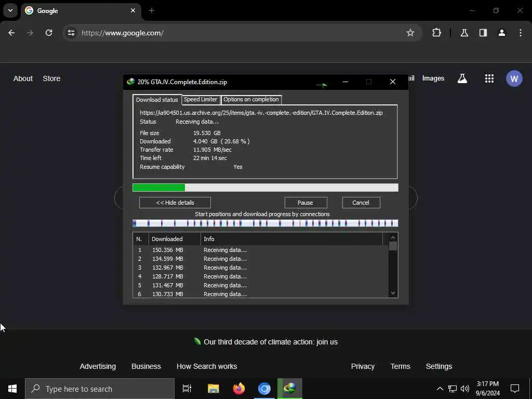Open site information icon in address bar
This screenshot has width=532, height=399.
coord(71,33)
